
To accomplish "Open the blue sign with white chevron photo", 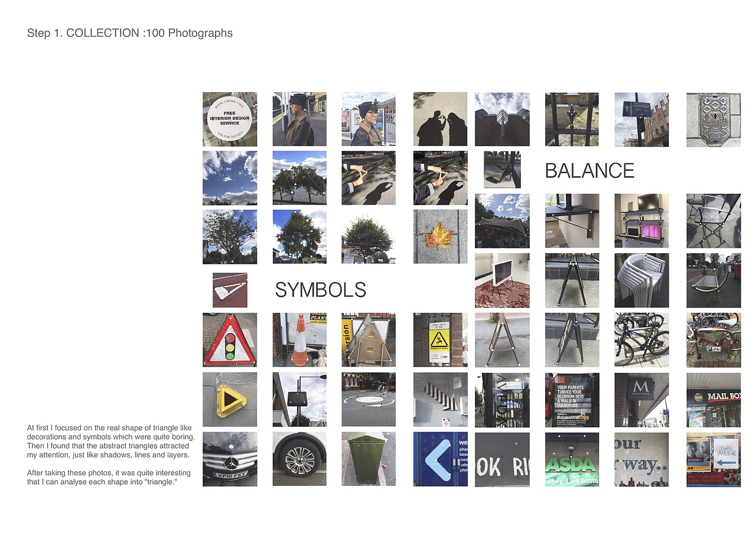I will (x=441, y=459).
